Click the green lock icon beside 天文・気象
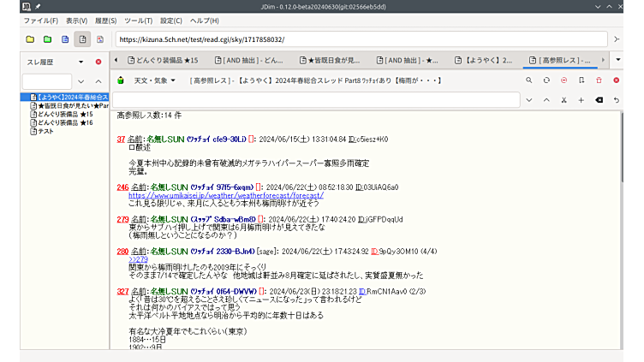This screenshot has width=644, height=362. click(x=122, y=80)
